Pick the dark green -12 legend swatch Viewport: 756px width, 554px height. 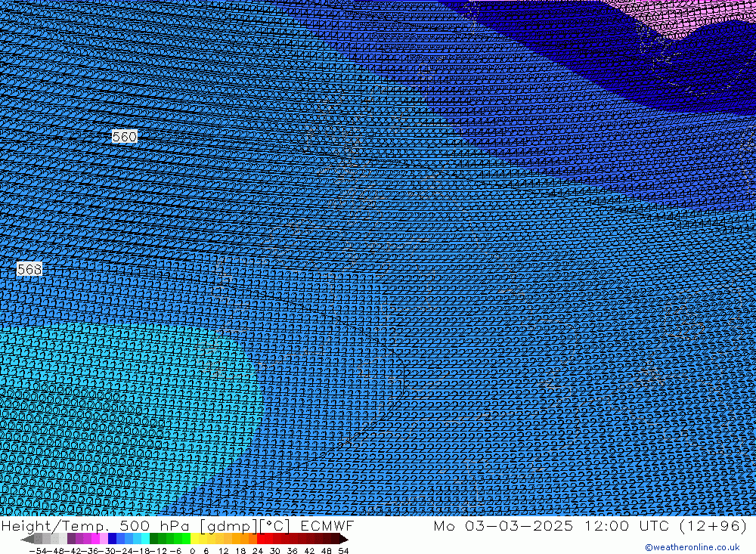pos(153,539)
